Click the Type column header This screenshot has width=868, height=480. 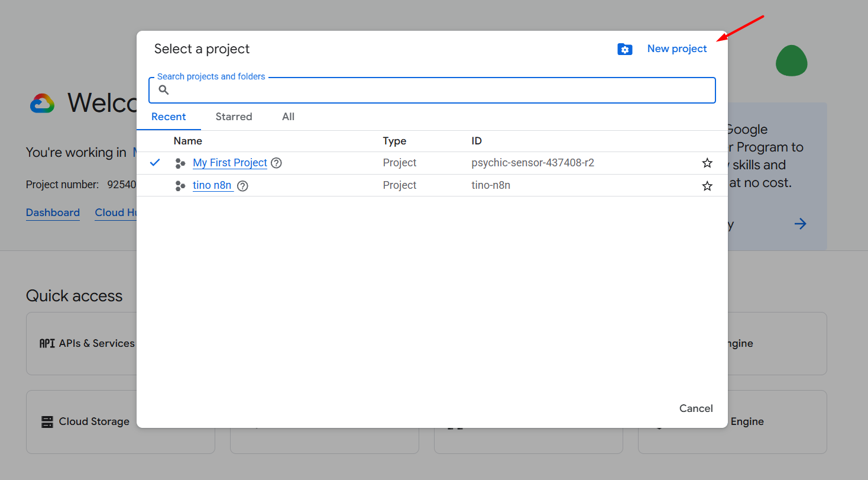point(394,141)
